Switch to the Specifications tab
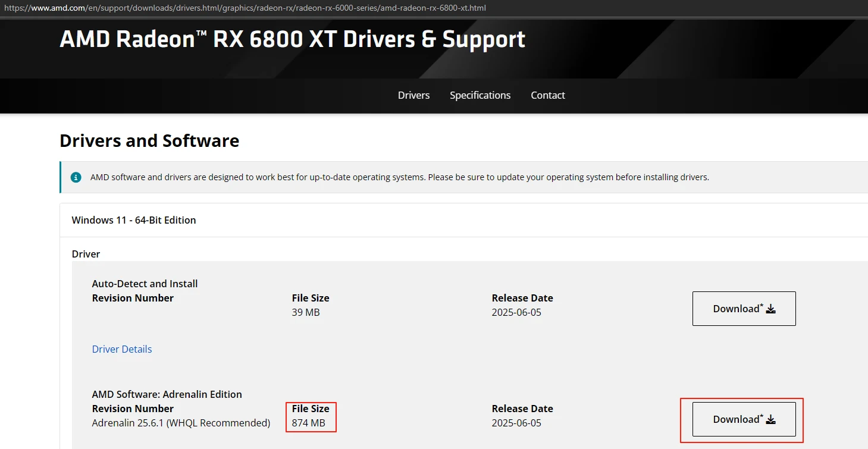 pyautogui.click(x=480, y=95)
